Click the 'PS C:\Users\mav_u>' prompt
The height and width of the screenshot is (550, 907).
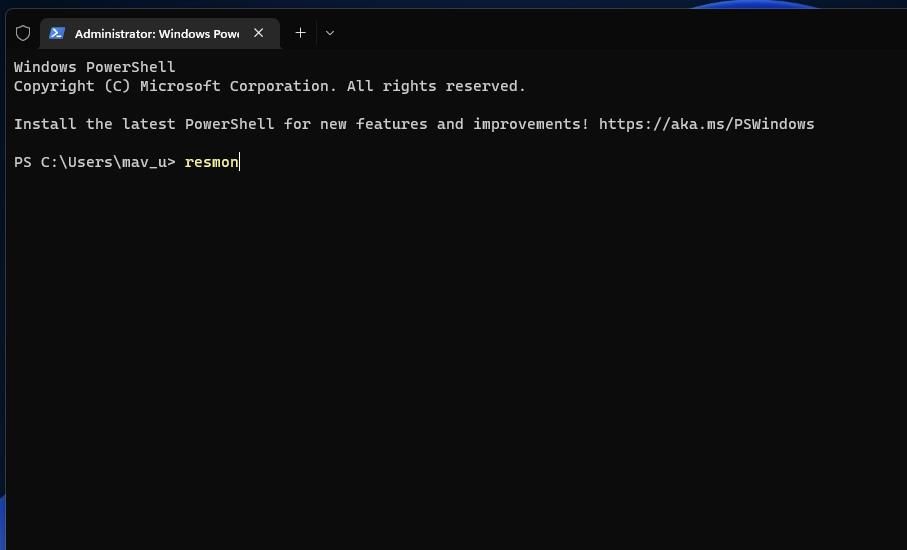pyautogui.click(x=94, y=162)
